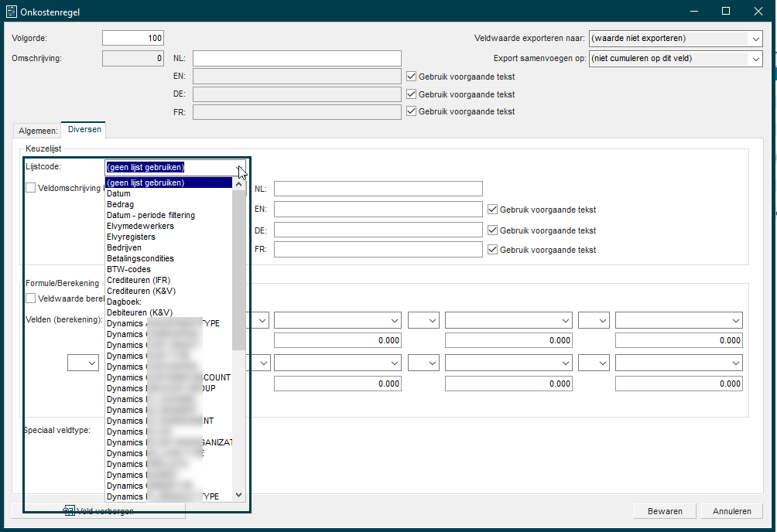
Task: Switch to the Algemeen tab
Action: coord(38,131)
